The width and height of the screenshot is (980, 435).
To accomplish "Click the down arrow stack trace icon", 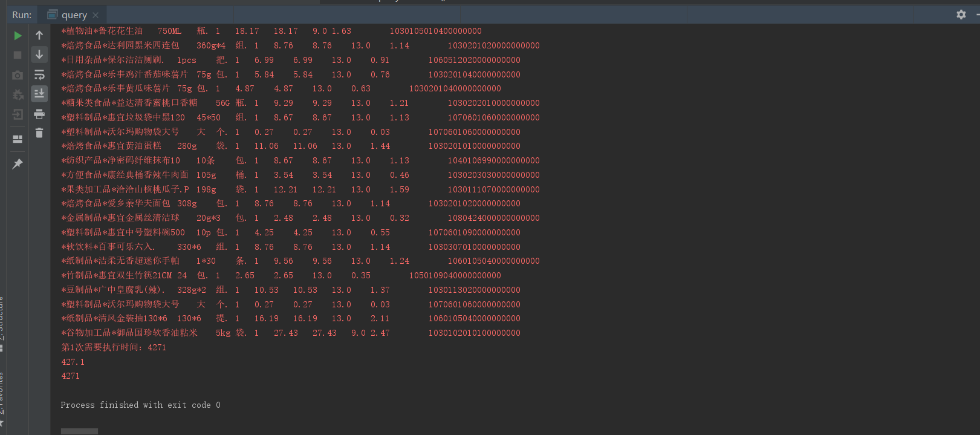I will click(x=39, y=54).
